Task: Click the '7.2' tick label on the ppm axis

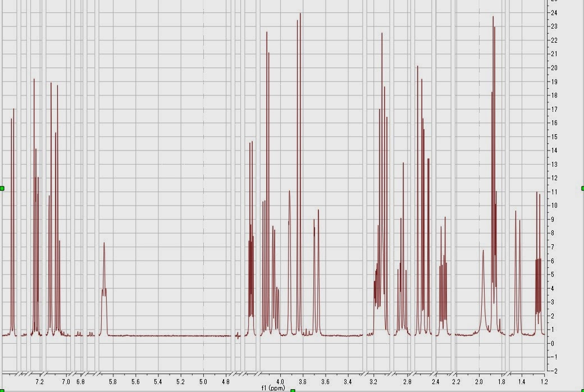Action: (x=39, y=382)
